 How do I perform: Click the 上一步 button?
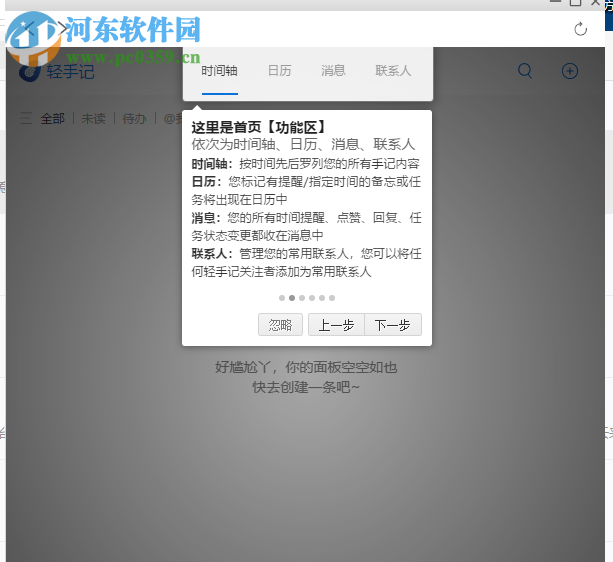point(336,324)
